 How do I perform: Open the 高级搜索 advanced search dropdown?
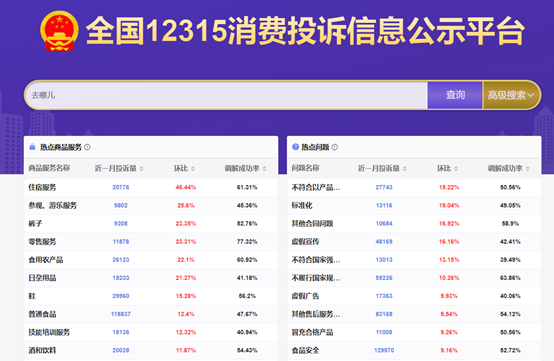pyautogui.click(x=511, y=95)
